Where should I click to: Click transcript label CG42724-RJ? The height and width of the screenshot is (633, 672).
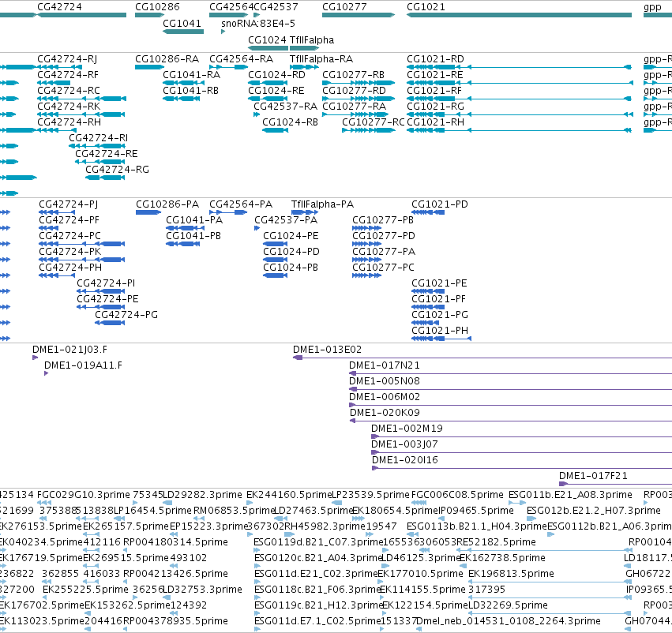click(67, 59)
